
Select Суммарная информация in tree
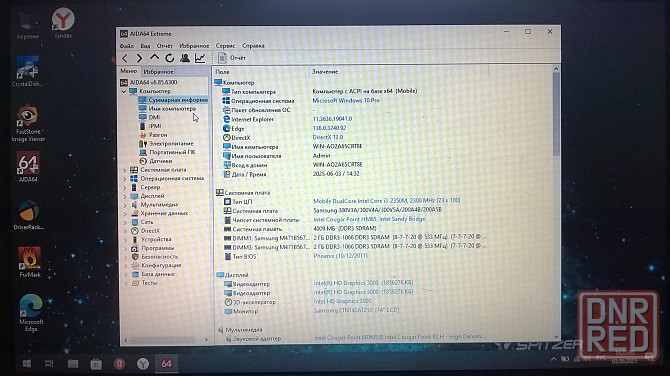(173, 100)
